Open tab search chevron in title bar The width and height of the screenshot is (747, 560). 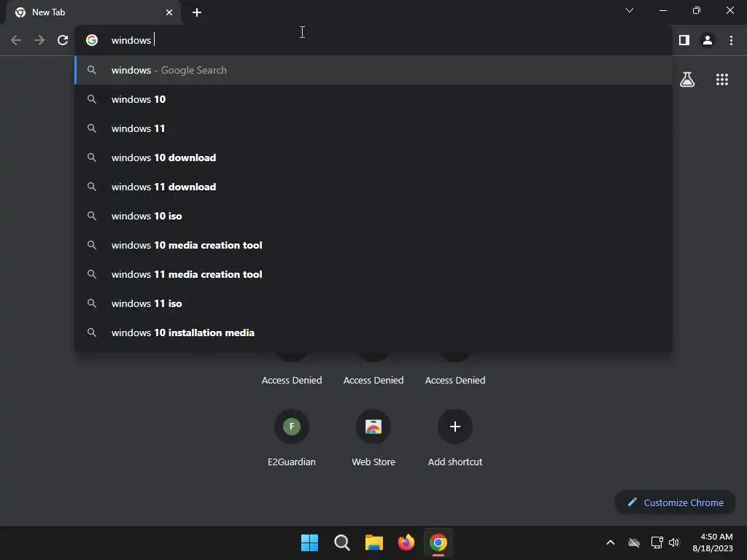click(x=630, y=10)
